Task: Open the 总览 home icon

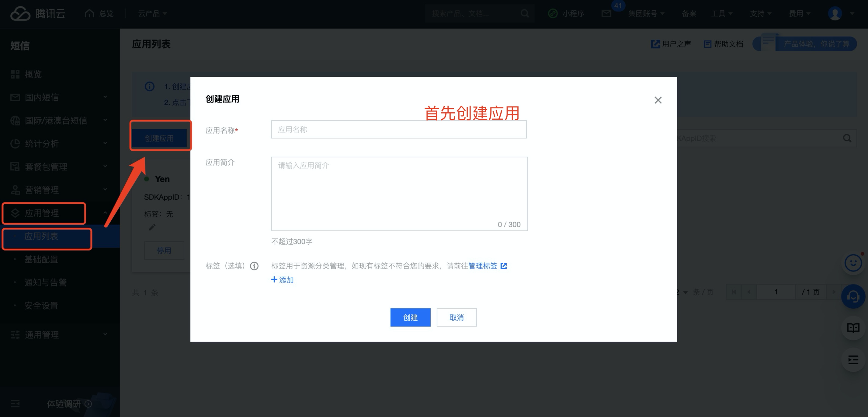Action: [89, 13]
